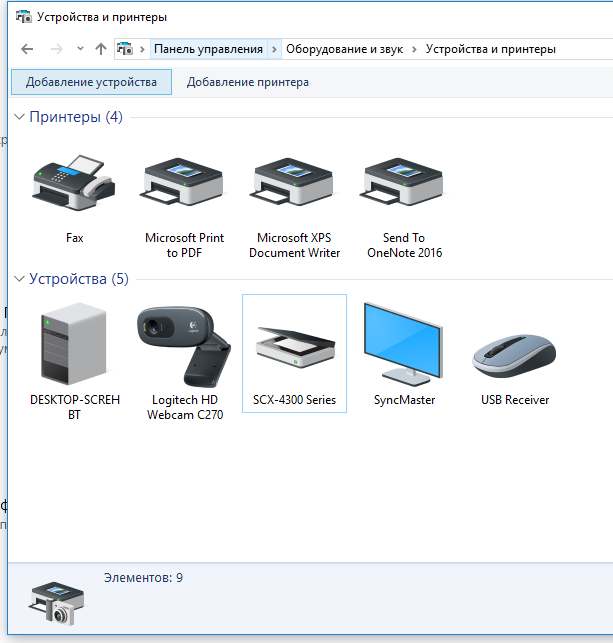Click the Microsoft XPS Document Writer label
Image resolution: width=613 pixels, height=643 pixels.
[294, 245]
